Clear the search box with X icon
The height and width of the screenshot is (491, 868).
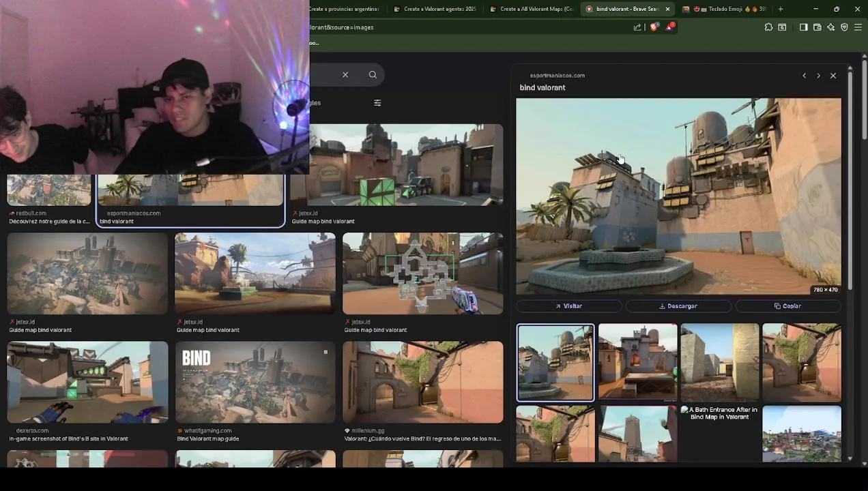[x=345, y=75]
